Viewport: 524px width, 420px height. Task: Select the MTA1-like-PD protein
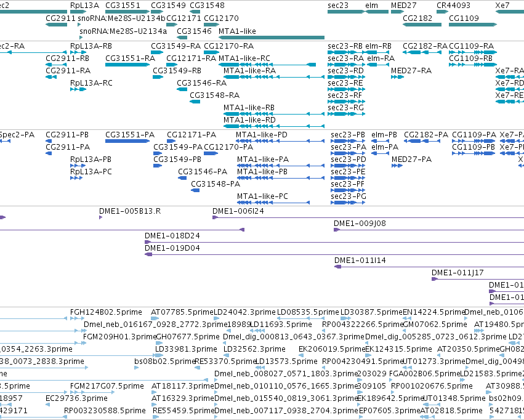click(280, 141)
